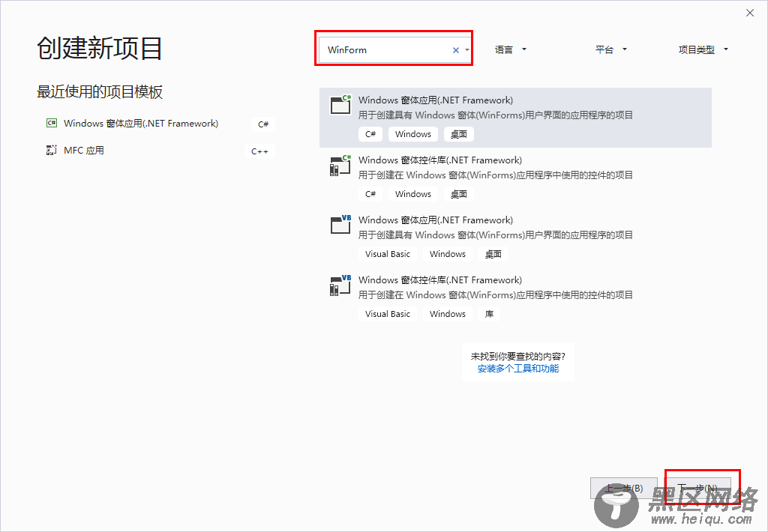Click the 安装多个工具和功能 link

(518, 369)
